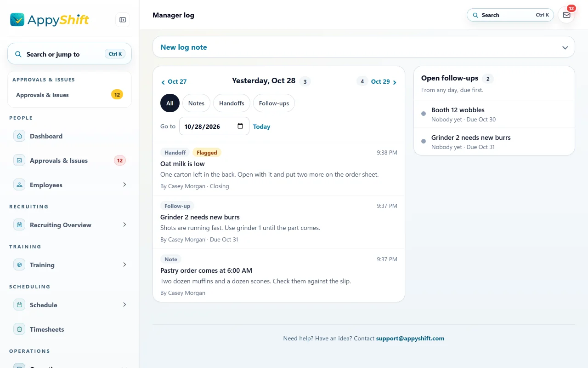Open the mail inbox icon
Screen dimensions: 588x368
point(566,15)
